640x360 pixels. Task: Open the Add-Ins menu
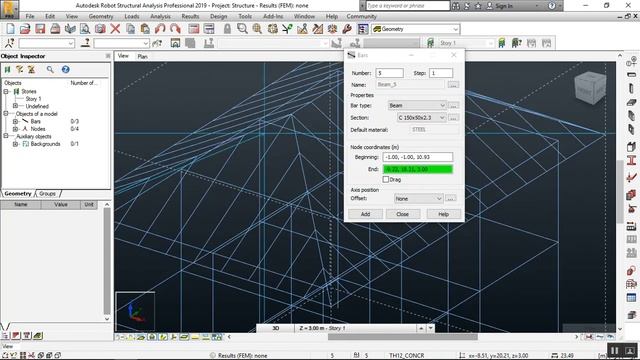pos(273,16)
